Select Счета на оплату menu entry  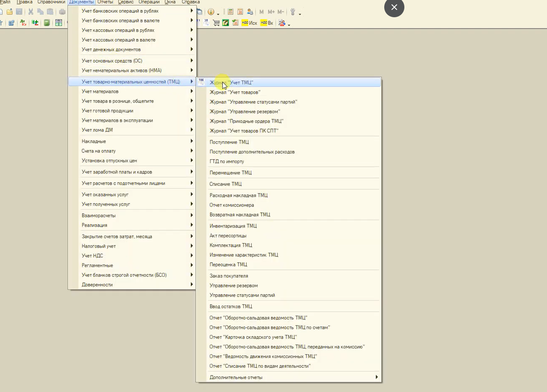pos(132,151)
